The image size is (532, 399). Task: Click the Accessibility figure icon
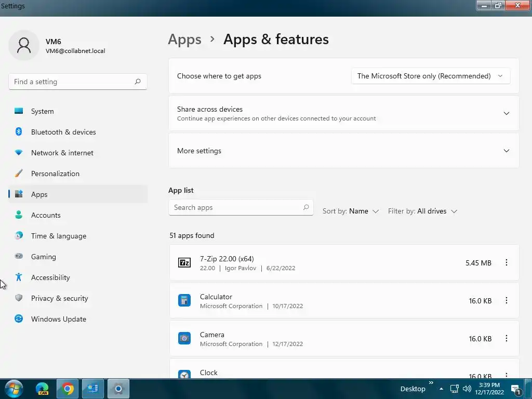click(19, 277)
